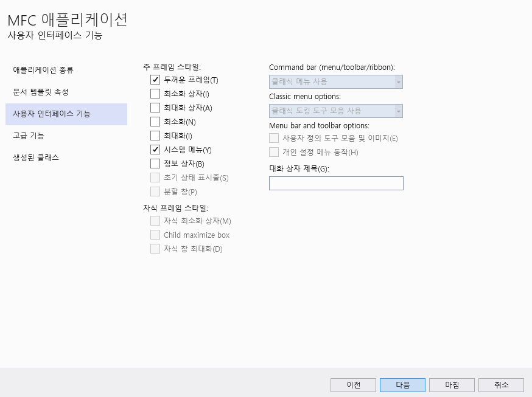
Task: Open the Classic menu options dropdown
Action: [336, 111]
